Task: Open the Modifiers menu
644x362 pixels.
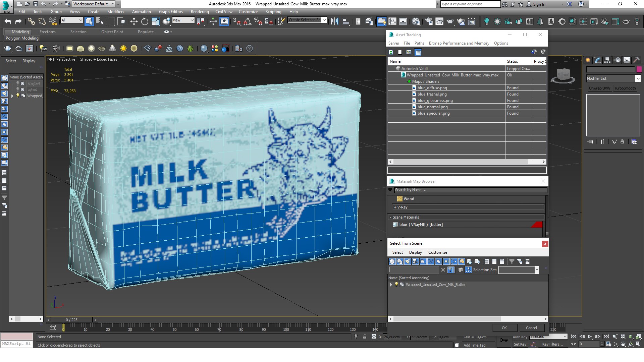Action: [x=116, y=12]
